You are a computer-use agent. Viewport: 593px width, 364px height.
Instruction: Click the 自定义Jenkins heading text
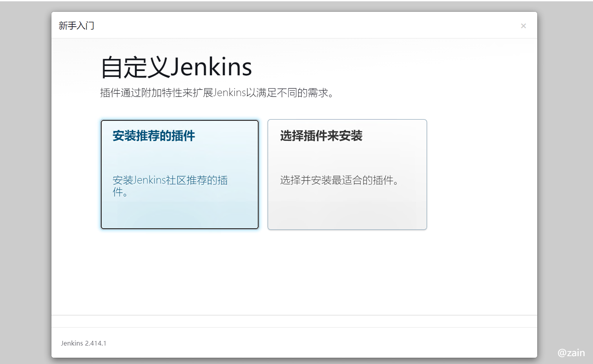(176, 67)
